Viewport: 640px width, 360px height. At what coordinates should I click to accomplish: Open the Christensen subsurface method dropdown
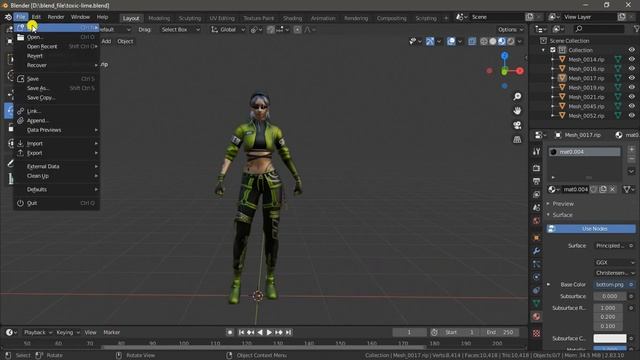tap(615, 273)
